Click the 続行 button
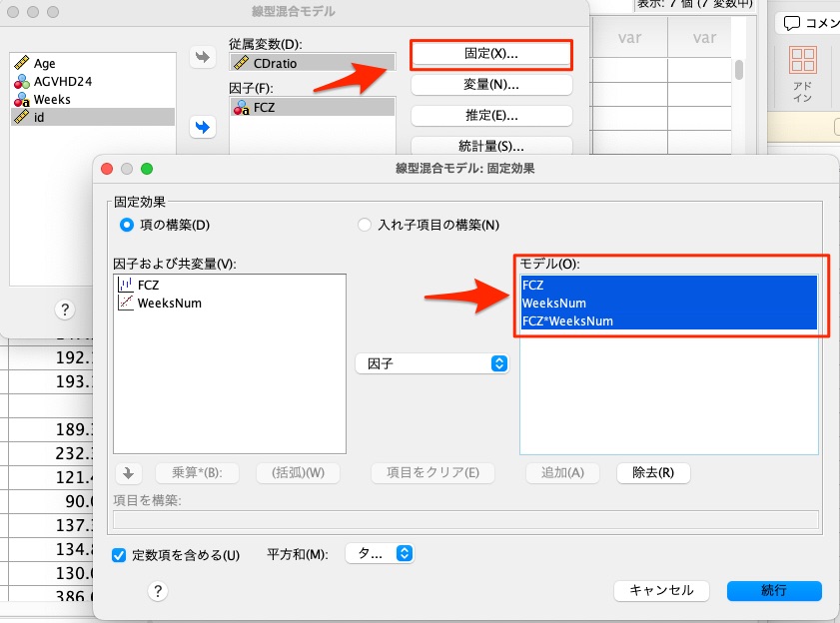 [x=773, y=590]
